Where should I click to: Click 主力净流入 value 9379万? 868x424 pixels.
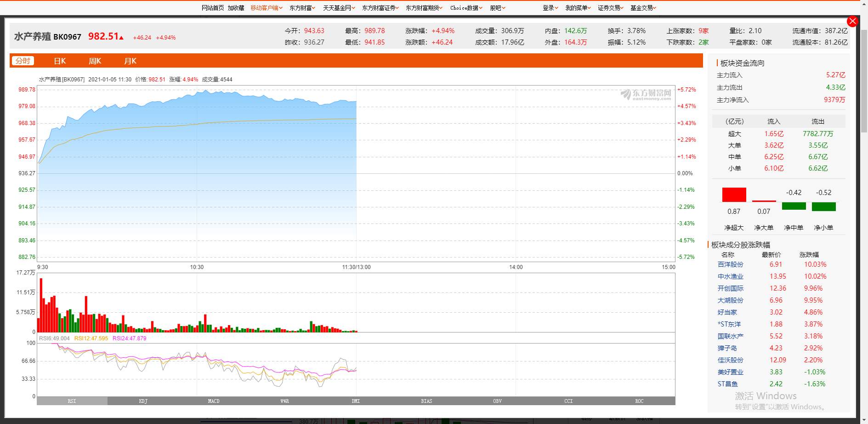(834, 100)
